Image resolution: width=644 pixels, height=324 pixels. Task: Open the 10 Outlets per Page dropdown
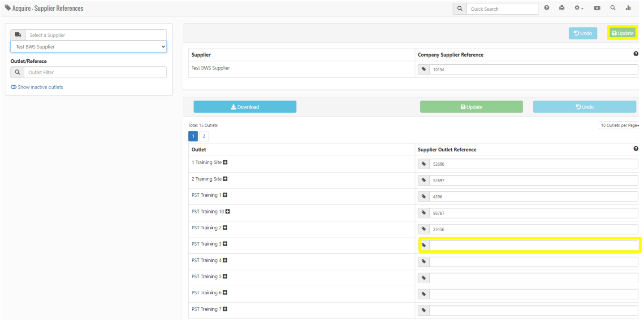click(x=619, y=126)
